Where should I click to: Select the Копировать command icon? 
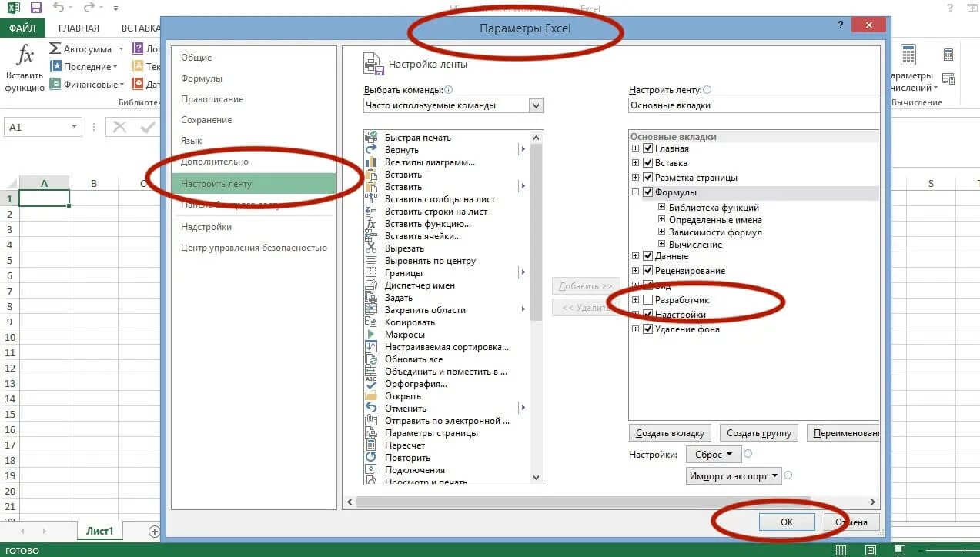[371, 322]
